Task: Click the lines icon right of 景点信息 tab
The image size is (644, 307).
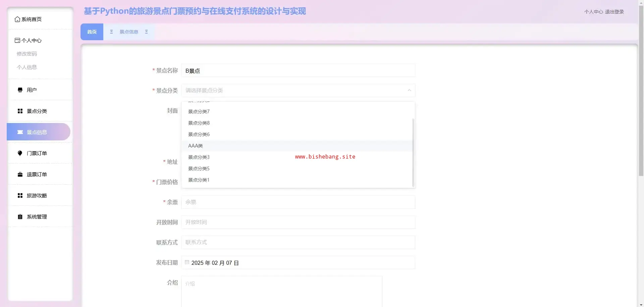Action: [x=146, y=32]
